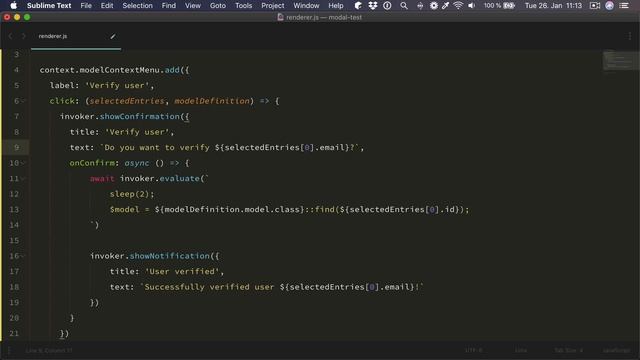Click the user avatar in the menu bar
The image size is (640, 360).
pyautogui.click(x=609, y=6)
